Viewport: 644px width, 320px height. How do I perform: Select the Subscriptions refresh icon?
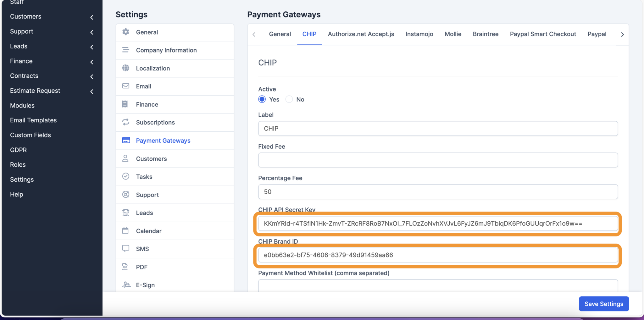tap(125, 122)
